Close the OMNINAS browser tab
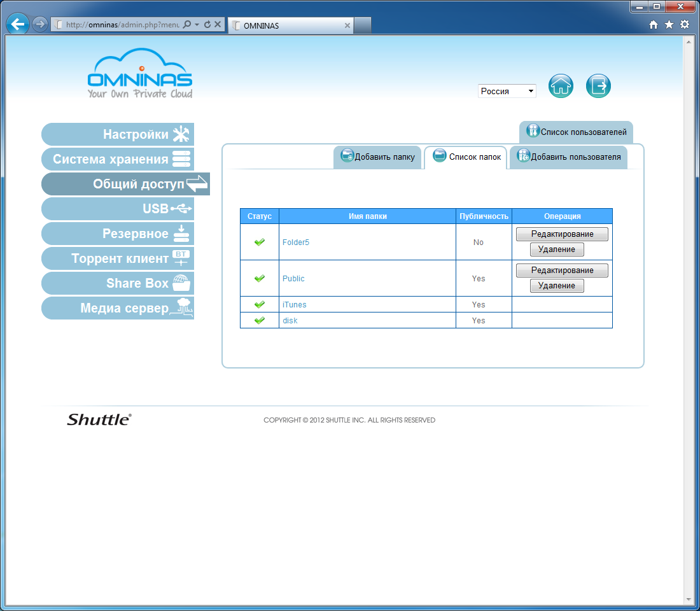 [347, 26]
